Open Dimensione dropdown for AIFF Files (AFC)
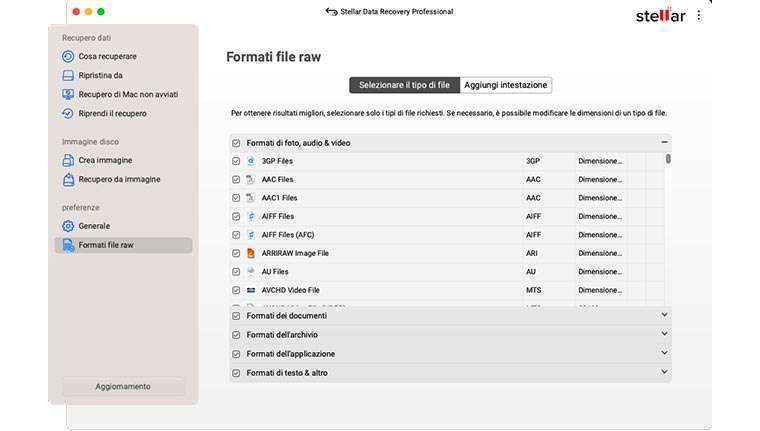The width and height of the screenshot is (760, 431). (600, 235)
